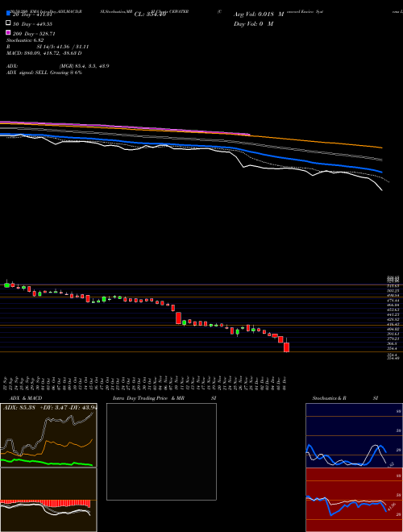The width and height of the screenshot is (403, 532).
Task: Click the 379.21 price axis label
Action: 394,339
